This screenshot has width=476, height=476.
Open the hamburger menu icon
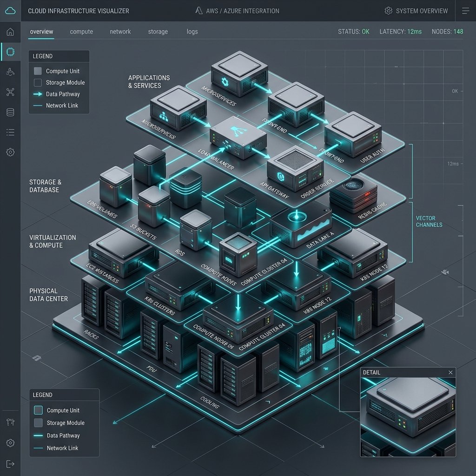[465, 11]
